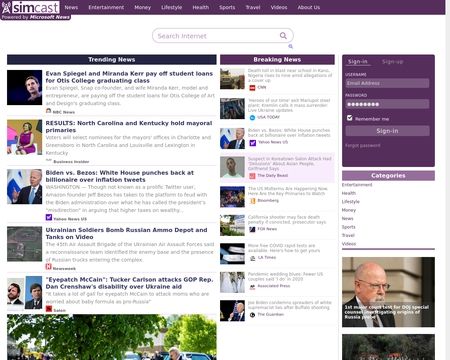Click the NBC News source icon
The height and width of the screenshot is (360, 450).
coord(48,111)
